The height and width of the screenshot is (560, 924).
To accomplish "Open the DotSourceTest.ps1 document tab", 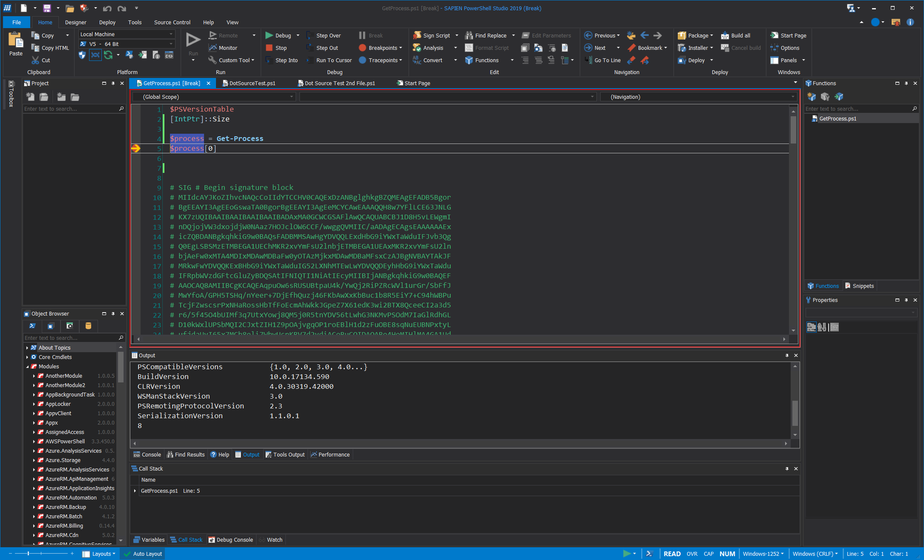I will coord(252,83).
